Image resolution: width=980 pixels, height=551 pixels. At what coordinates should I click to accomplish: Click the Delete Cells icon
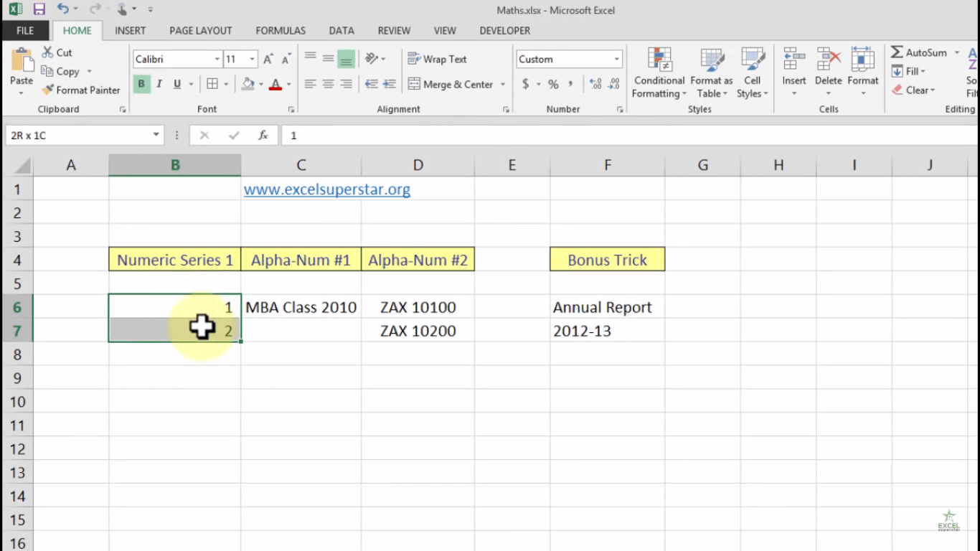pyautogui.click(x=828, y=68)
